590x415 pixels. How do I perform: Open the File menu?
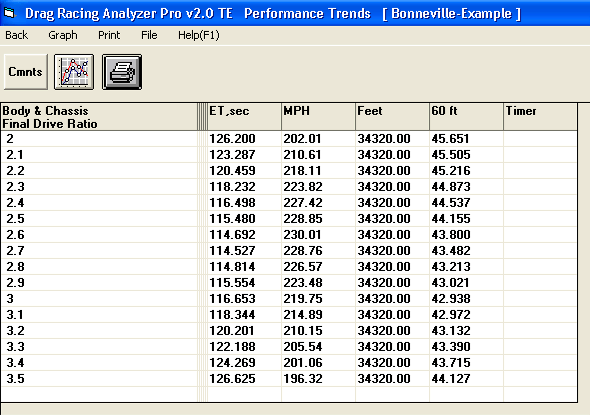149,35
